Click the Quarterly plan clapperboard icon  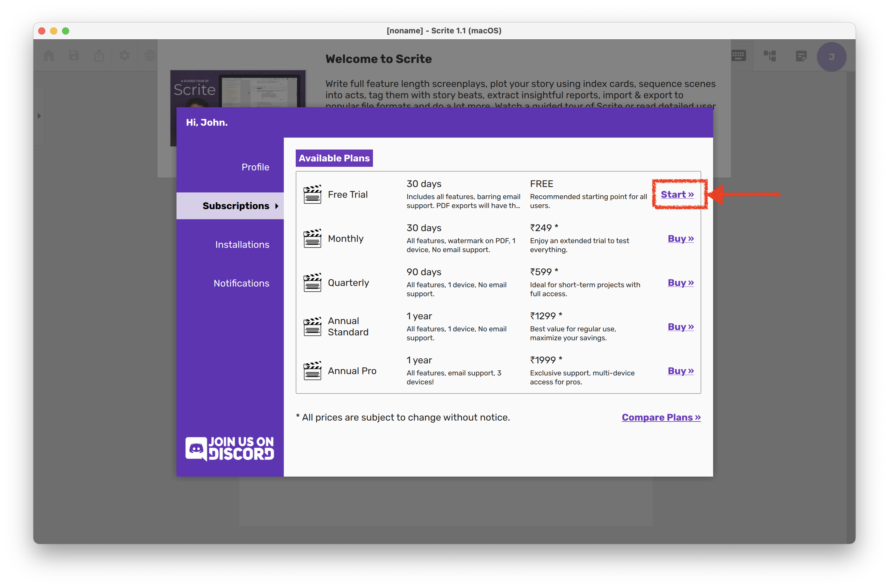coord(312,282)
